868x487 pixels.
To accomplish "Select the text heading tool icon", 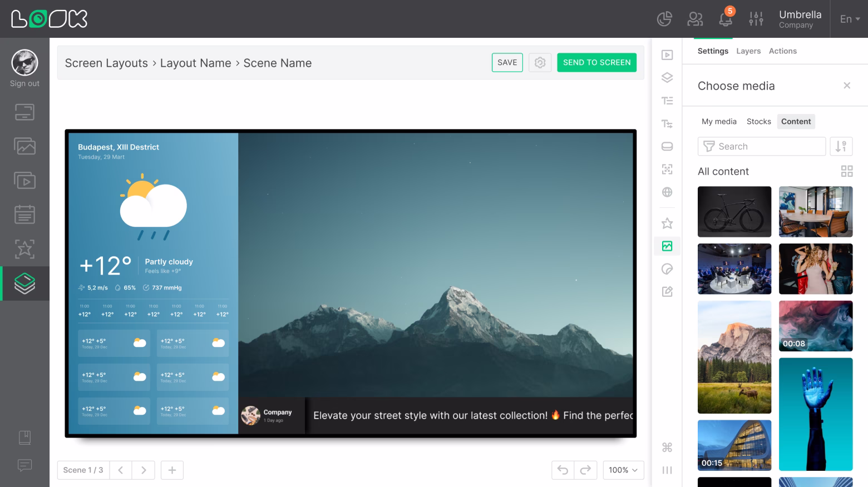I will tap(667, 101).
